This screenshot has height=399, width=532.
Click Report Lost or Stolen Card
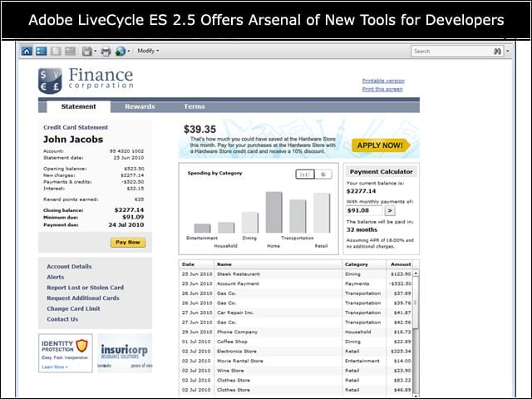pyautogui.click(x=85, y=288)
